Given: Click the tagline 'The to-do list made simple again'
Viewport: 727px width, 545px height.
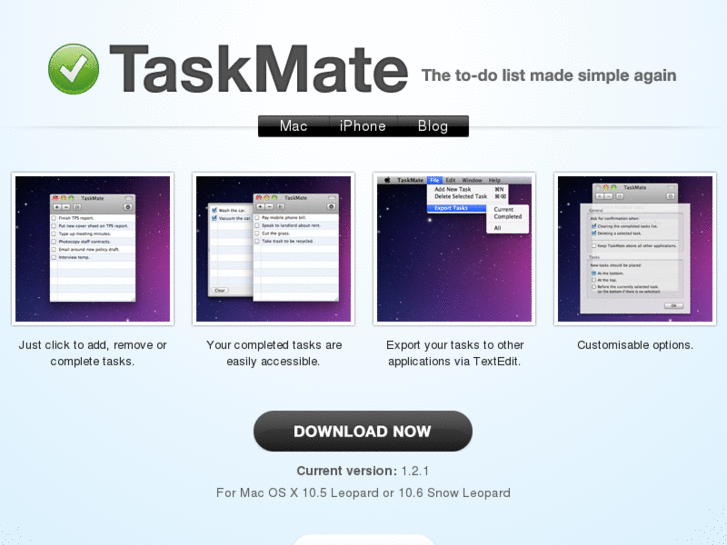Looking at the screenshot, I should [549, 76].
